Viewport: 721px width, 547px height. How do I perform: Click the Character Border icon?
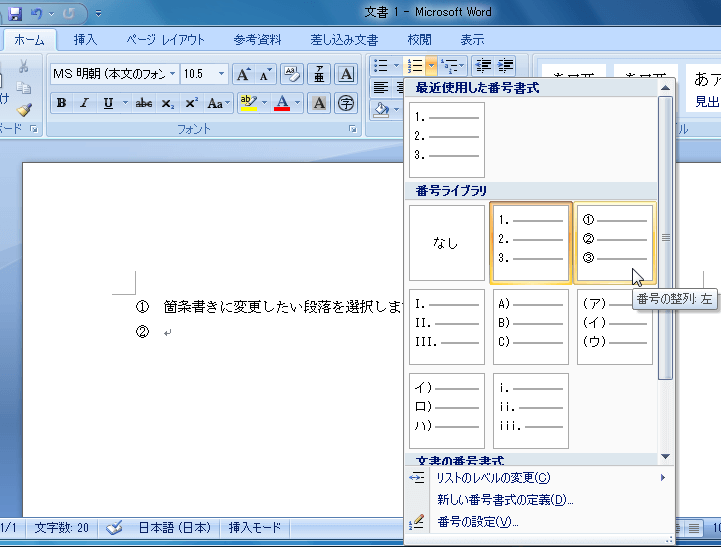pyautogui.click(x=346, y=74)
